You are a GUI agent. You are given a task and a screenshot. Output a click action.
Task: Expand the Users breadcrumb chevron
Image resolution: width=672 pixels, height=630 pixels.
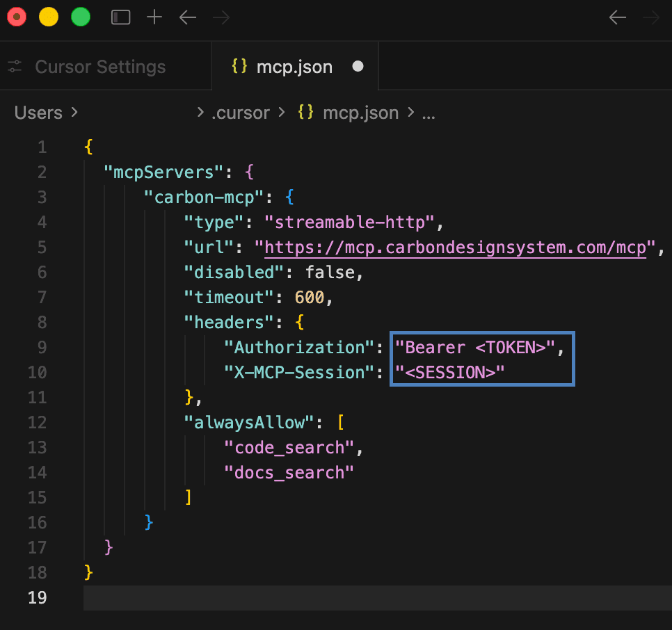[x=74, y=112]
